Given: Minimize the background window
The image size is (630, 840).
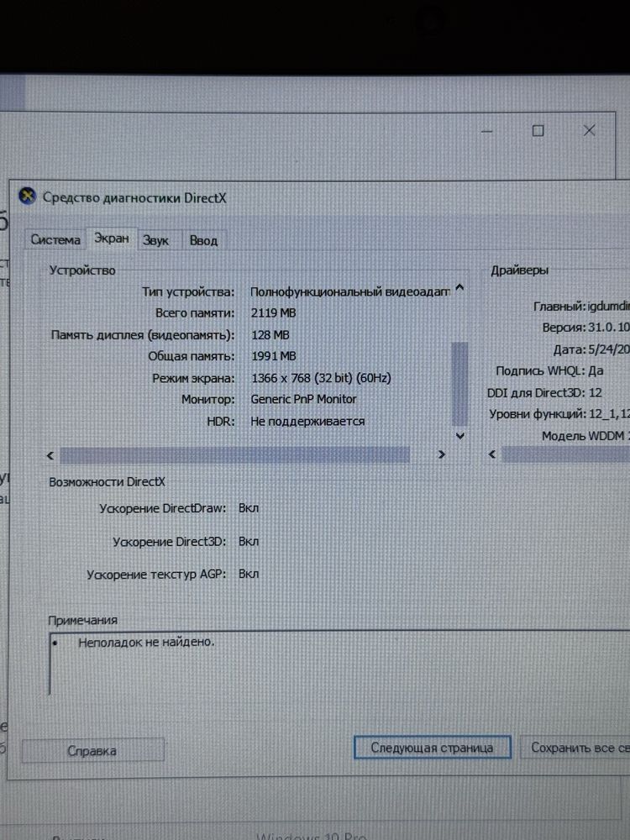Looking at the screenshot, I should 486,131.
